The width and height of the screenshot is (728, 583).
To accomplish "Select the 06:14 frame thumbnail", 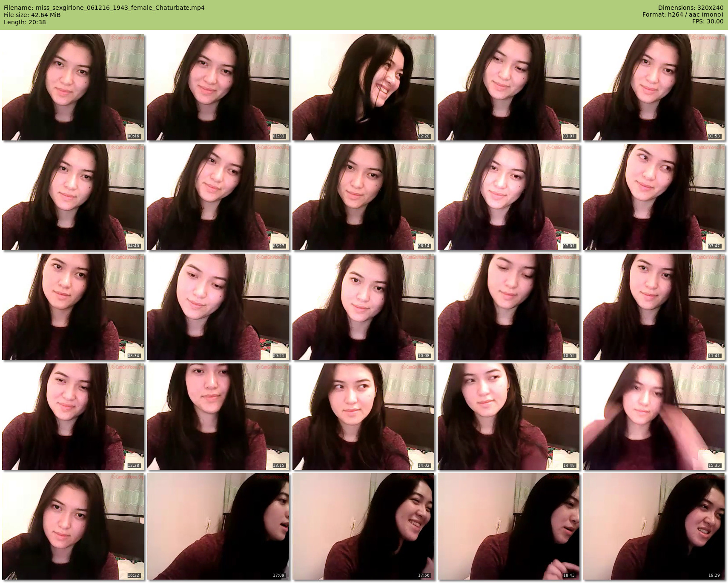I will coord(364,197).
